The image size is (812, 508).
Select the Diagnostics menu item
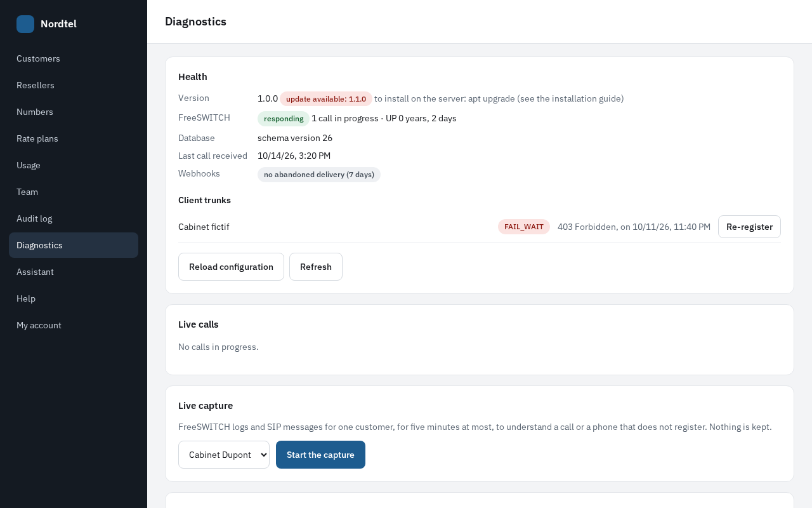tap(74, 245)
